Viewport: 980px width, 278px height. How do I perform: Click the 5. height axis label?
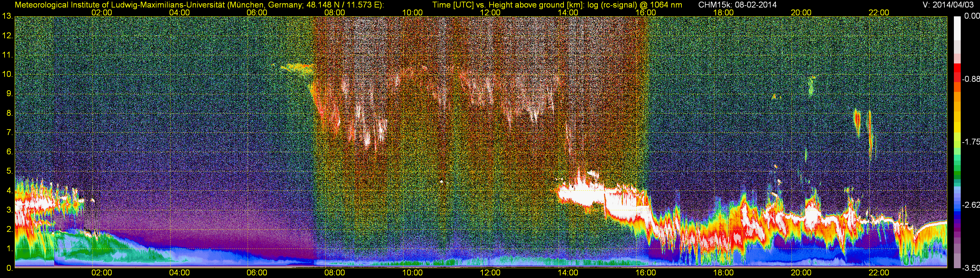coord(9,171)
